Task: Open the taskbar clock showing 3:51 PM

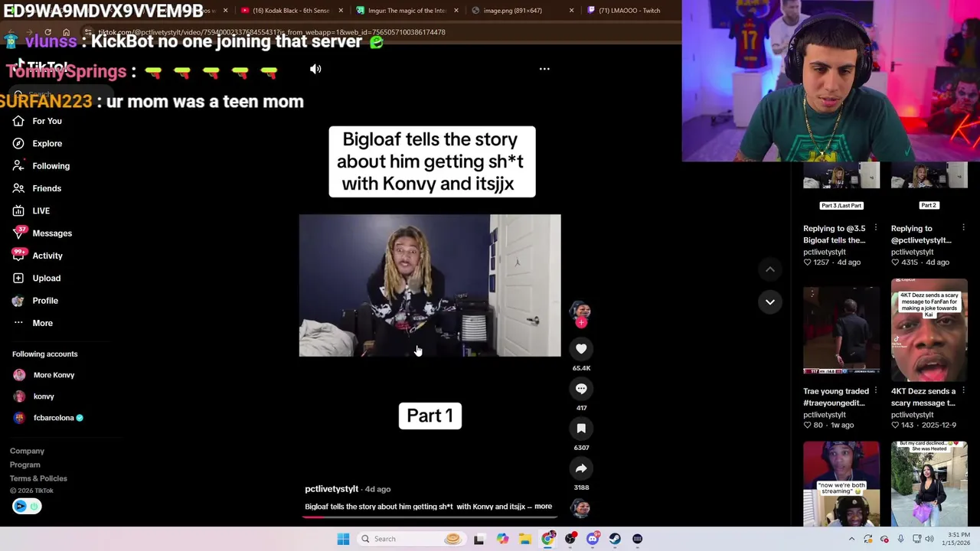Action: (958, 539)
